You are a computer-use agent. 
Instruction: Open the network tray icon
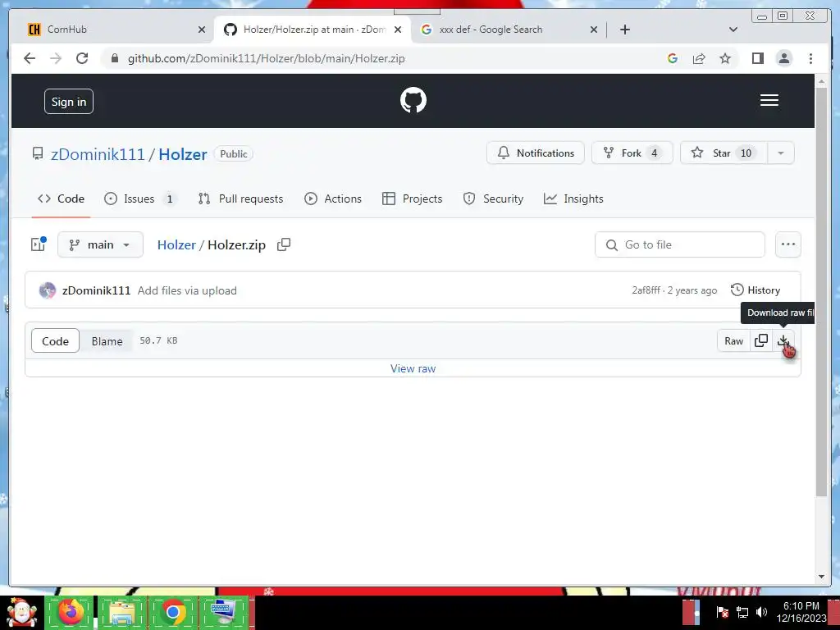point(742,612)
